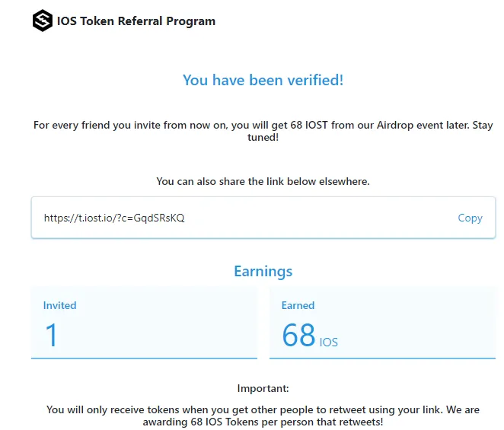
Task: Click the You will only receive tokens notice
Action: pyautogui.click(x=263, y=416)
